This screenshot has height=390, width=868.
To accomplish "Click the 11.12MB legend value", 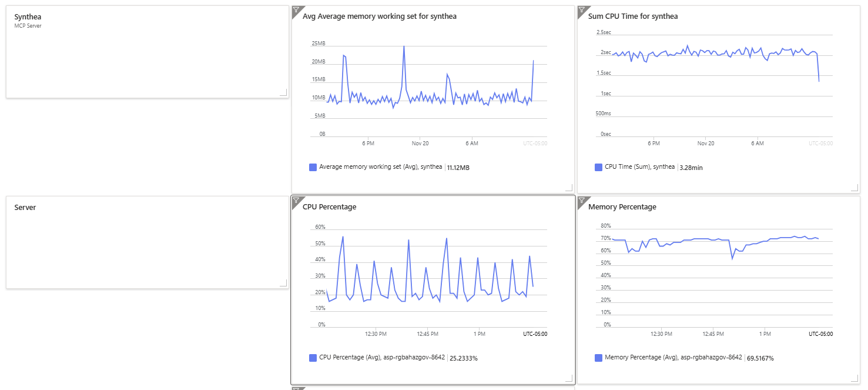I will pos(458,168).
